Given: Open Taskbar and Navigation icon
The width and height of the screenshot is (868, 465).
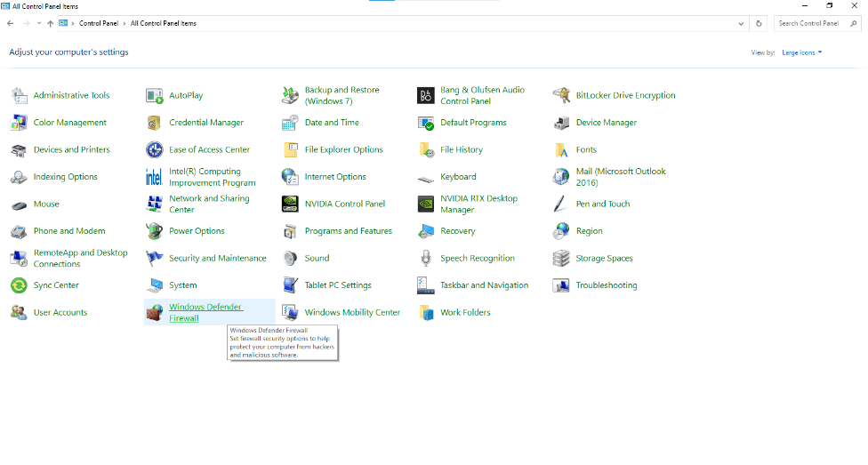Looking at the screenshot, I should coord(426,285).
